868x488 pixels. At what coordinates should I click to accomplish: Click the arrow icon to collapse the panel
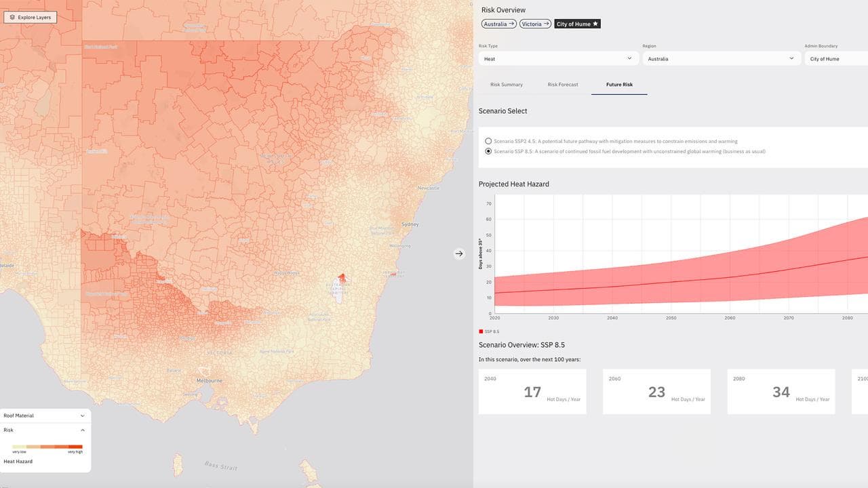point(459,253)
